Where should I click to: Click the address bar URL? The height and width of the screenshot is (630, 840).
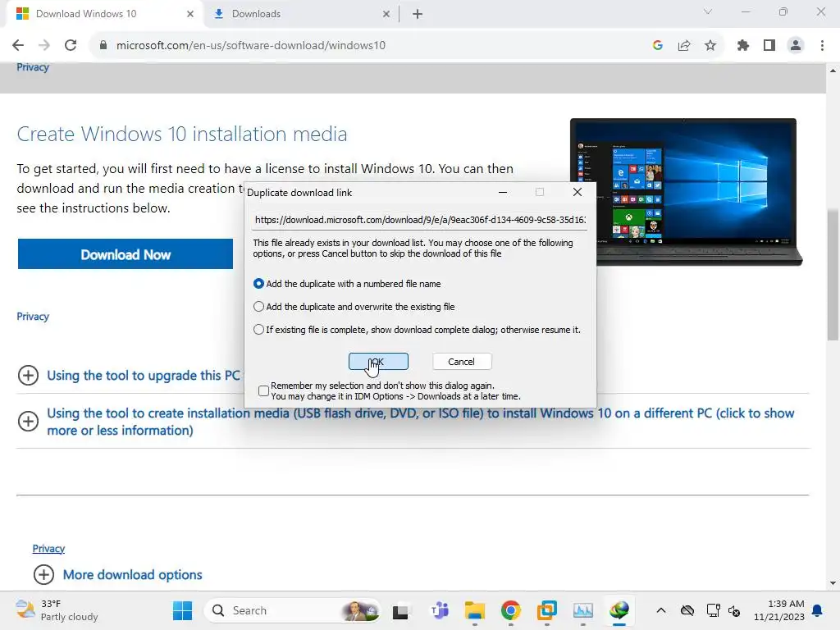pos(251,46)
